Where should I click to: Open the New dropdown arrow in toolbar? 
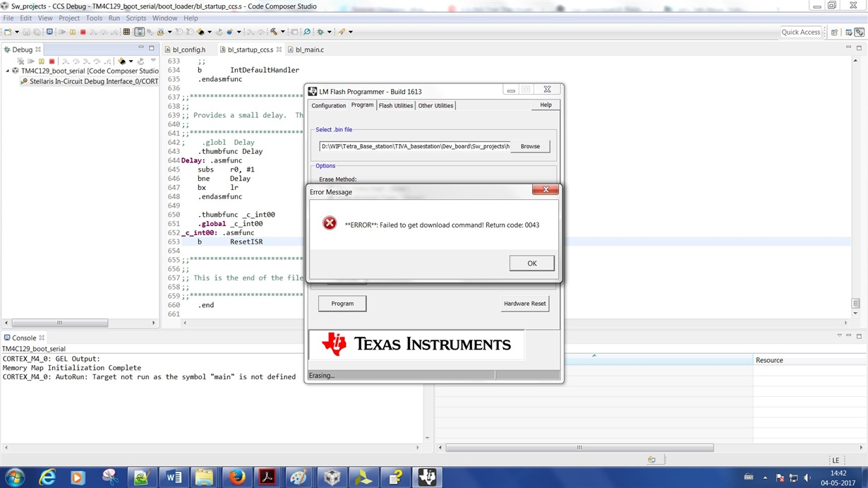pos(16,32)
